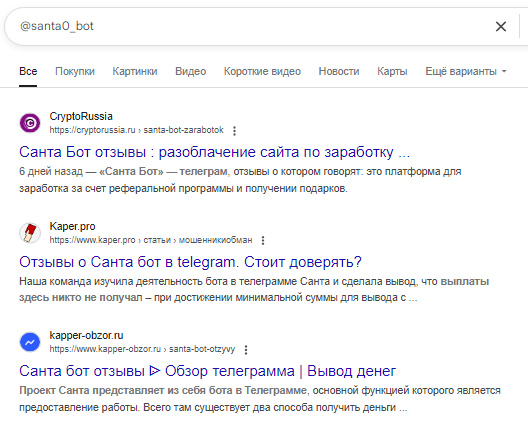Click snippet starting 'Наша команда изучила деятельность'
The height and width of the screenshot is (431, 528).
[x=254, y=290]
